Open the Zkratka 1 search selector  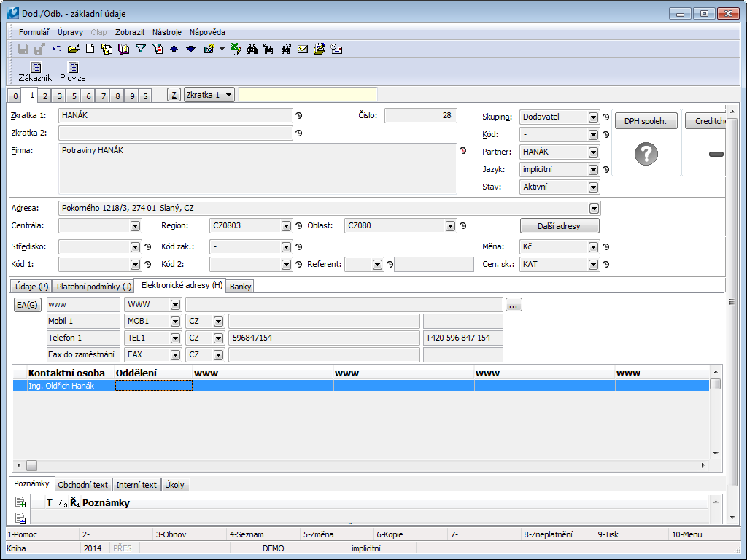coord(209,95)
